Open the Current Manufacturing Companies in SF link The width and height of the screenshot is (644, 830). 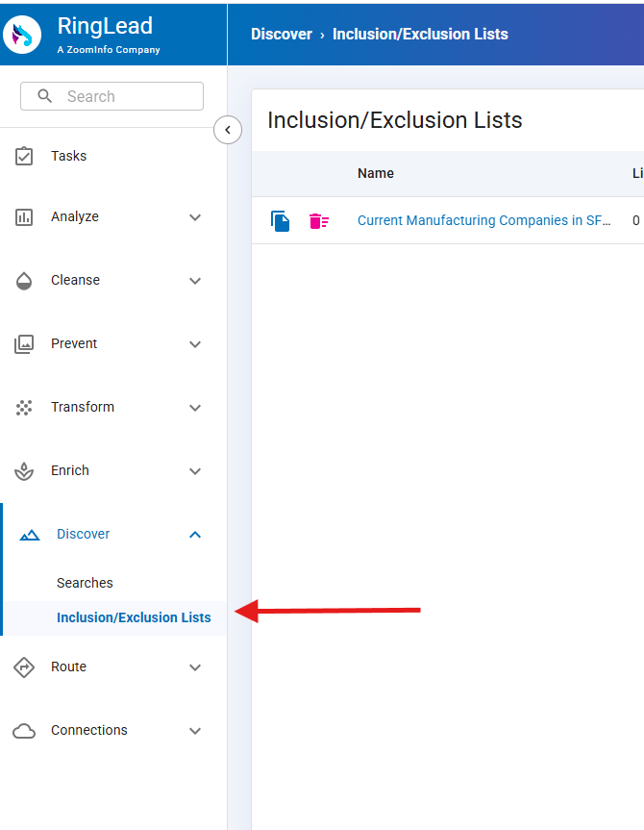483,220
